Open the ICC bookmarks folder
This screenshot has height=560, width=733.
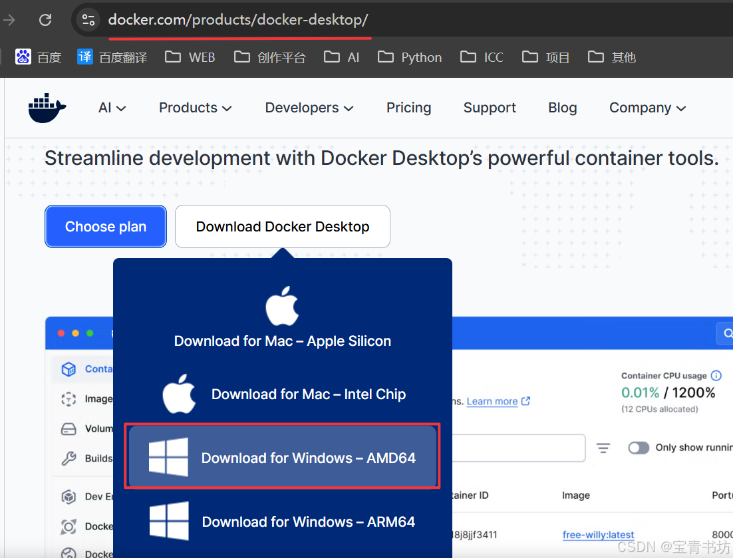pyautogui.click(x=482, y=57)
